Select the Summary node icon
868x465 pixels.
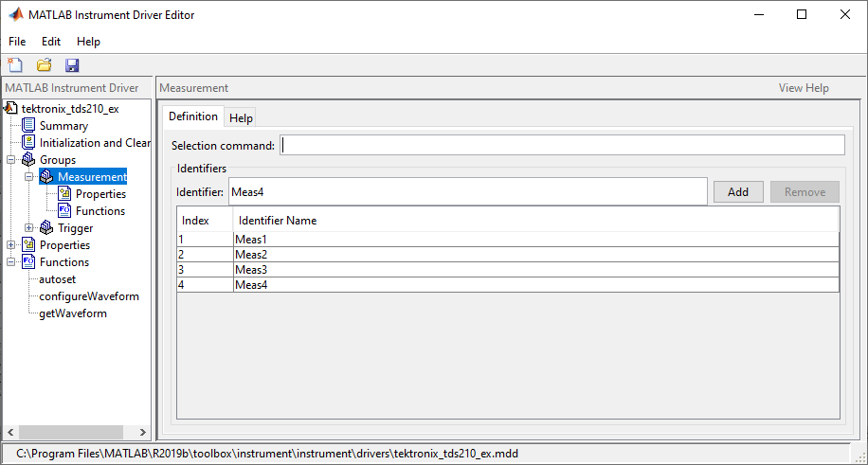click(x=28, y=126)
